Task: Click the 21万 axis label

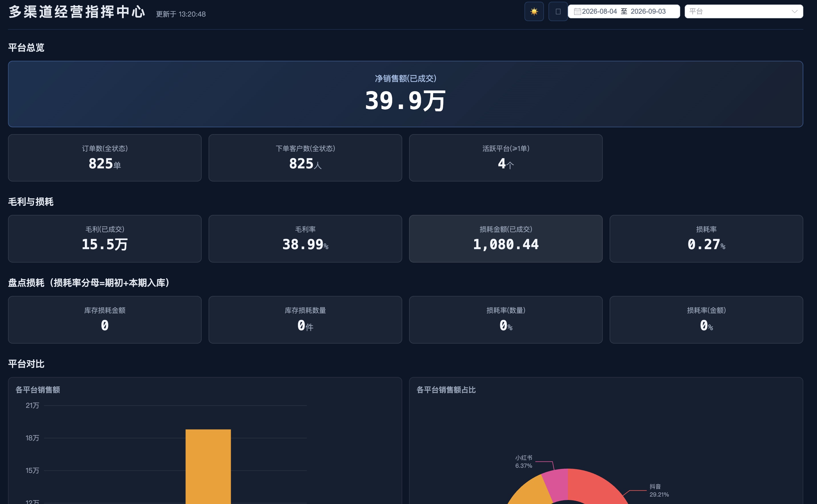Action: click(32, 405)
